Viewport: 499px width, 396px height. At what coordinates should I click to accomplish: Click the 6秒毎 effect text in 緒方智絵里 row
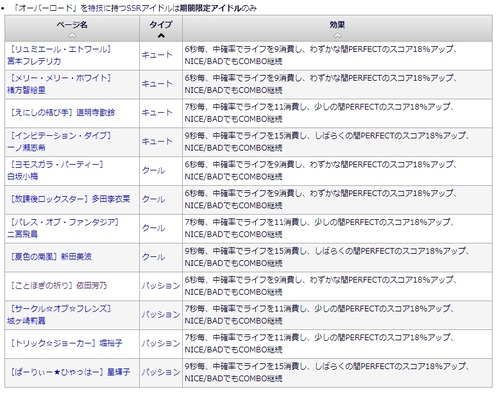tap(320, 84)
